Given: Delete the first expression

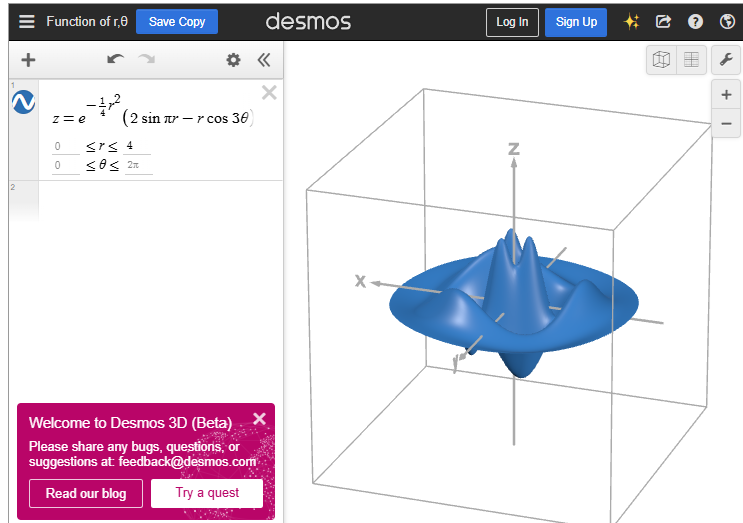Looking at the screenshot, I should point(269,93).
